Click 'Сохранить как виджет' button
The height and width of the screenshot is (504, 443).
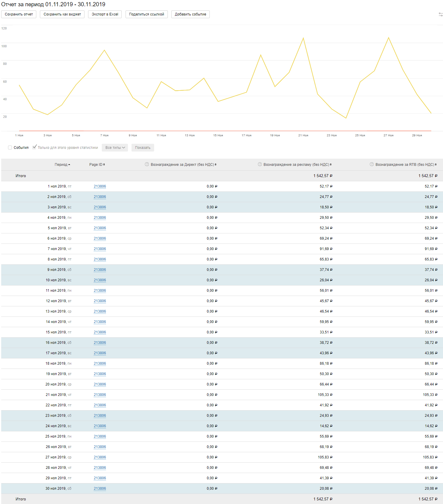(x=62, y=14)
